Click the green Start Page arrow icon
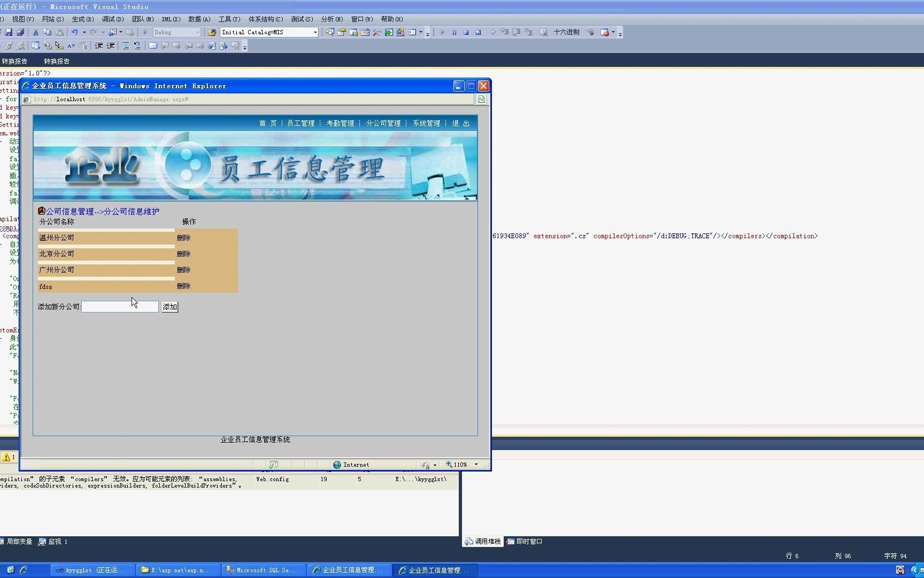The image size is (924, 578). pos(389,32)
